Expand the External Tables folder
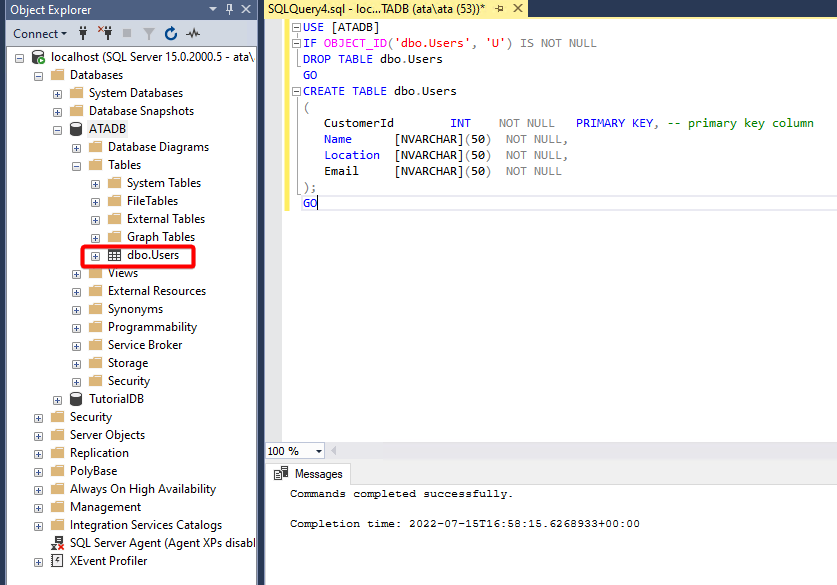837x585 pixels. (x=96, y=220)
